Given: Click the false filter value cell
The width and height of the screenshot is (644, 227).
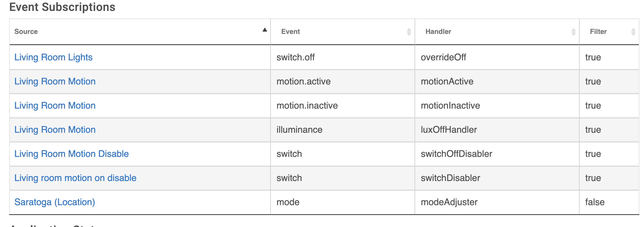Looking at the screenshot, I should pos(609,202).
